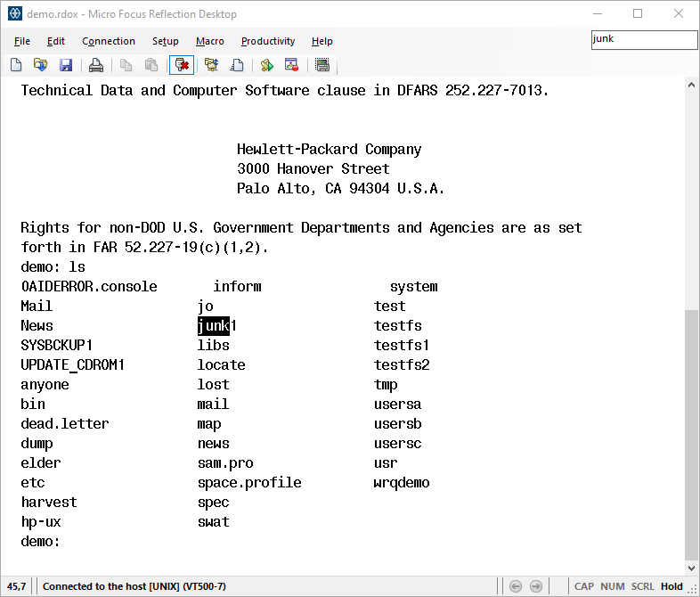Click the print screen icon with dotted border

[x=322, y=65]
